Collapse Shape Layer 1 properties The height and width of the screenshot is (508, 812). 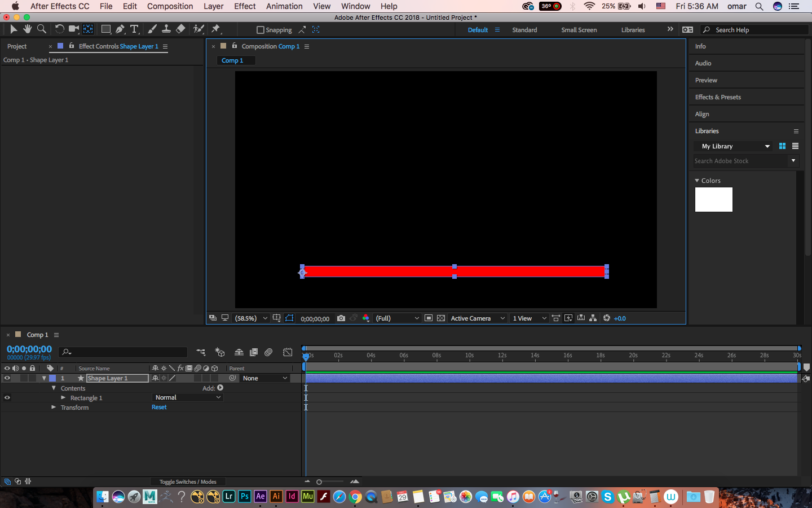coord(44,378)
